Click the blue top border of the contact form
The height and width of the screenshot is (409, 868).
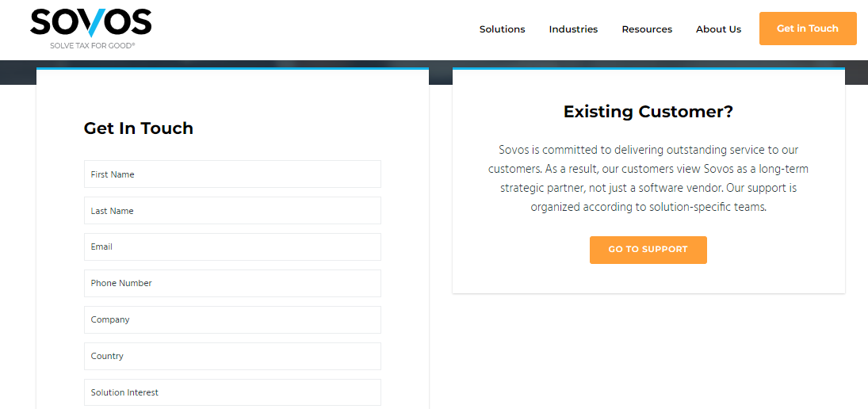[232, 69]
